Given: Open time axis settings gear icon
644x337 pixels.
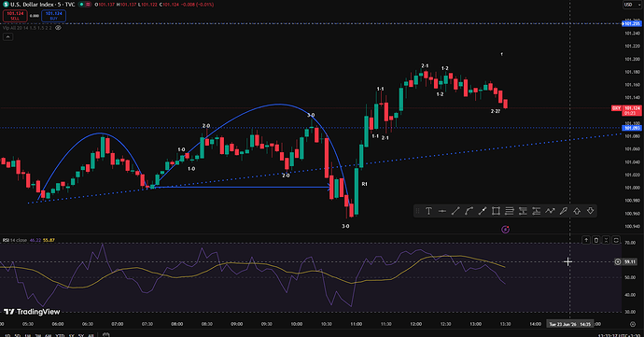Looking at the screenshot, I should 633,324.
